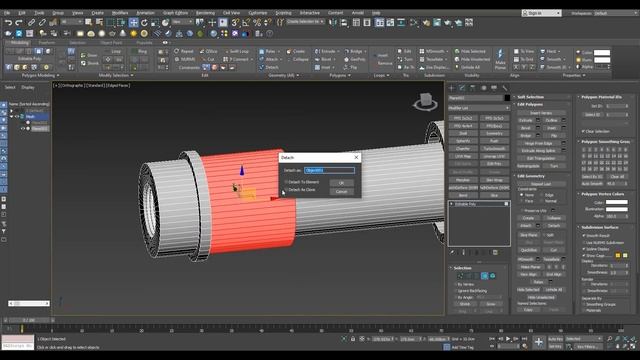Select Element sub-object level icon
The image size is (640, 360).
click(493, 276)
